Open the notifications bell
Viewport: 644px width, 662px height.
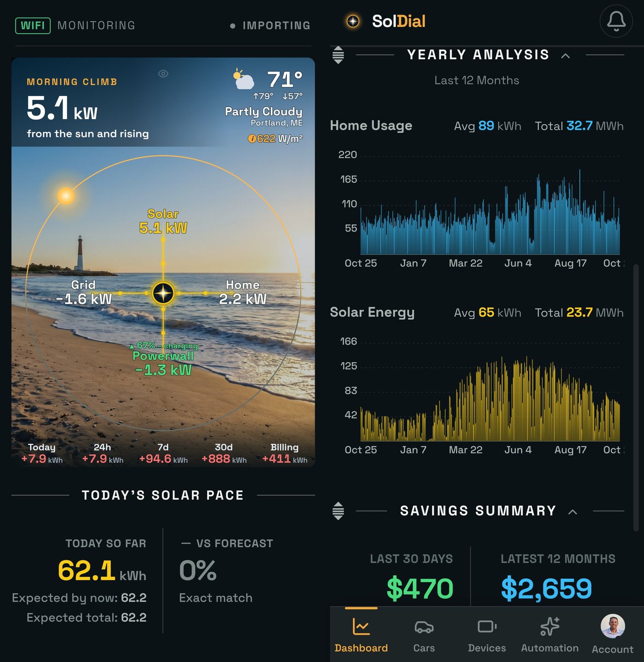pos(616,21)
